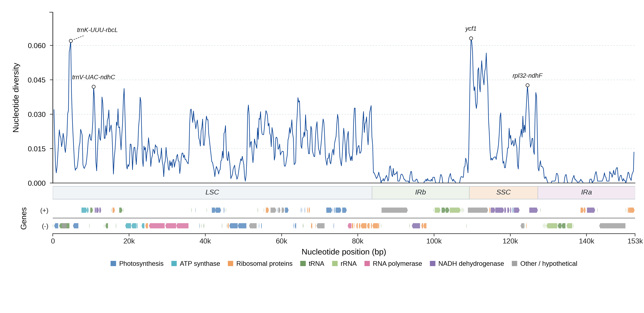The image size is (644, 313).
Task: Click the 'Nucleotide diversity' y-axis title
Action: pyautogui.click(x=16, y=98)
